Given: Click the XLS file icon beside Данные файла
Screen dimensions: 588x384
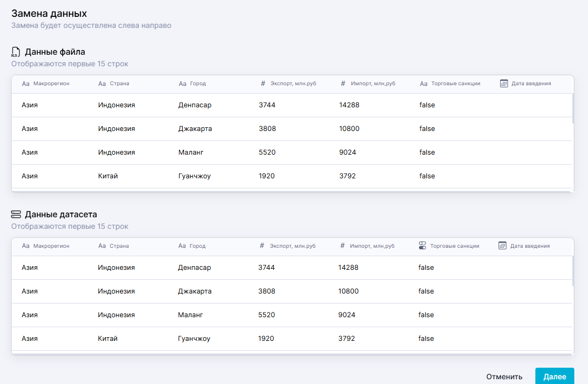Looking at the screenshot, I should (15, 52).
